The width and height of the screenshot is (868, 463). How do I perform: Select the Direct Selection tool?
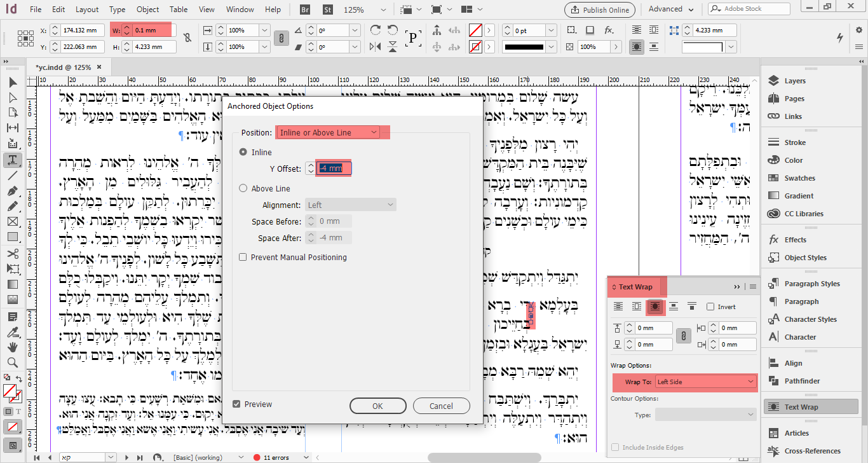coord(12,97)
